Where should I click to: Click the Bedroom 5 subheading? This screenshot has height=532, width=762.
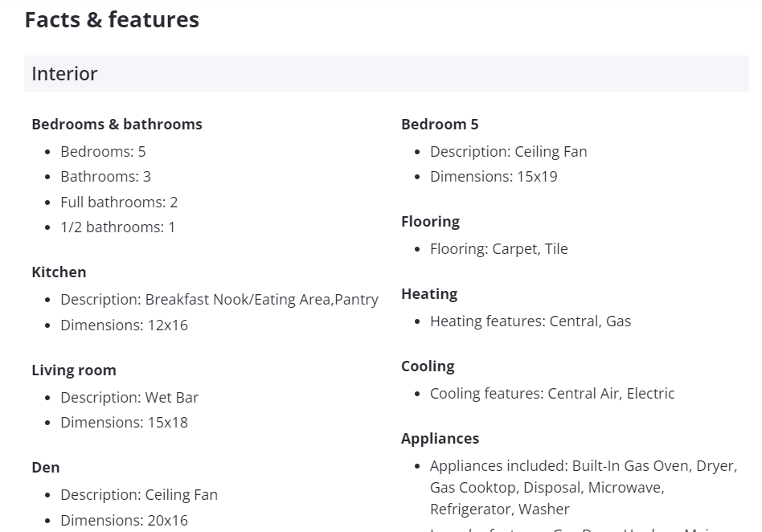pos(440,125)
